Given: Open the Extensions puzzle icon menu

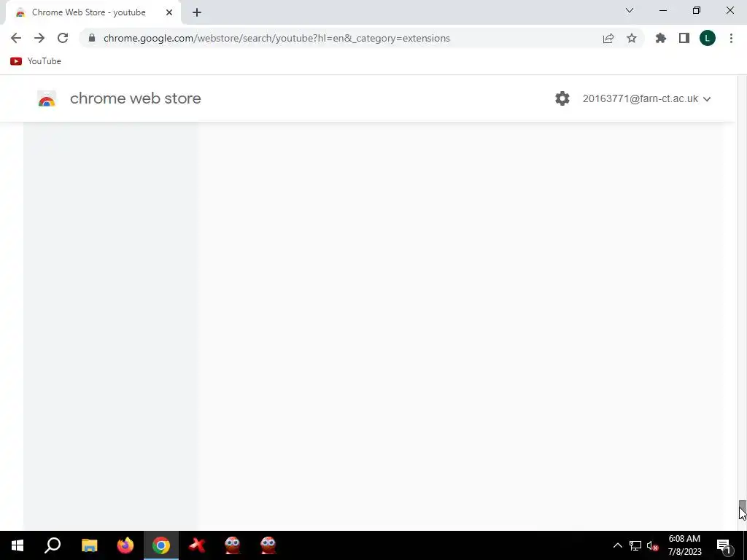Looking at the screenshot, I should click(x=661, y=38).
